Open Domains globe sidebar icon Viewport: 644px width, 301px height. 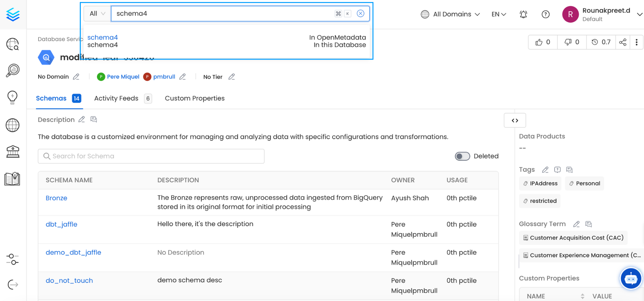click(x=13, y=125)
